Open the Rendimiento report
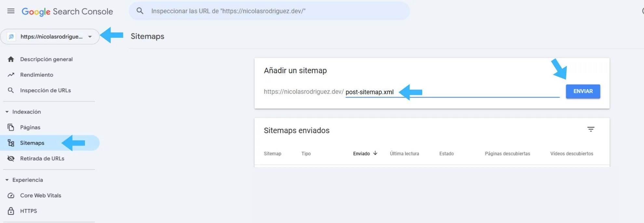Image resolution: width=644 pixels, height=223 pixels. pyautogui.click(x=36, y=75)
